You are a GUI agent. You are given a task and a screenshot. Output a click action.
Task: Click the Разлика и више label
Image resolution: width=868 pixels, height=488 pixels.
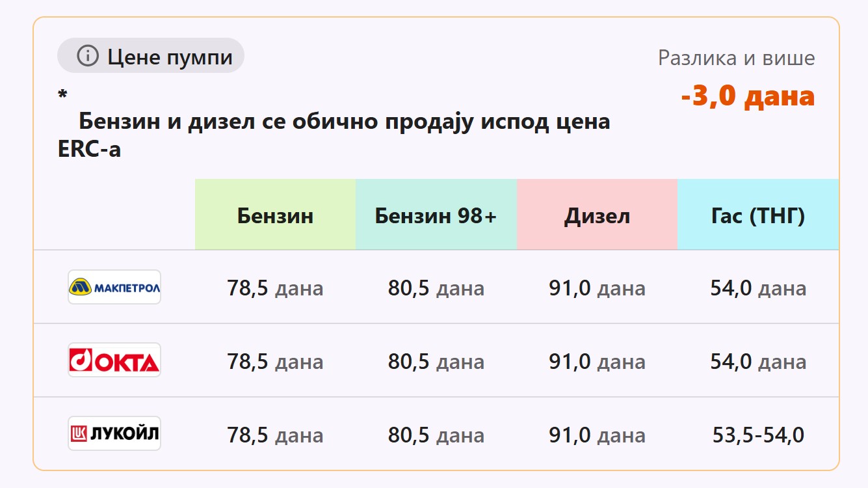pos(736,58)
